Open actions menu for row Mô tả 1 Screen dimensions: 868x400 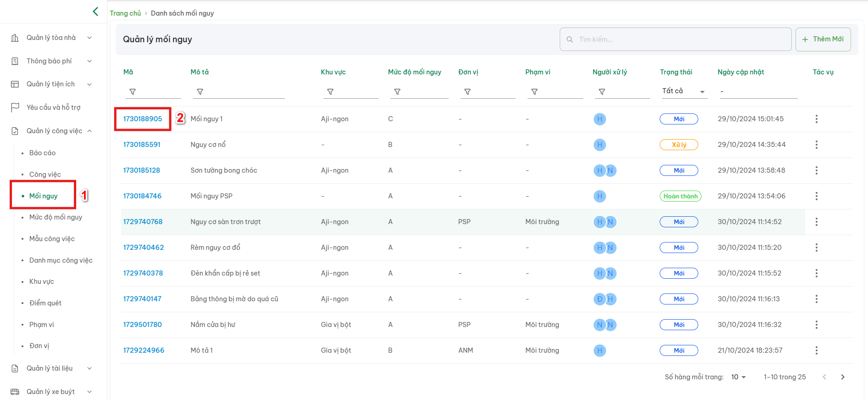[817, 350]
